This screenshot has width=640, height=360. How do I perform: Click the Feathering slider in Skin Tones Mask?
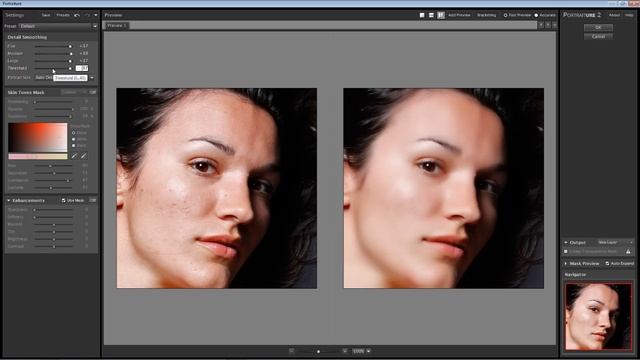[x=53, y=102]
